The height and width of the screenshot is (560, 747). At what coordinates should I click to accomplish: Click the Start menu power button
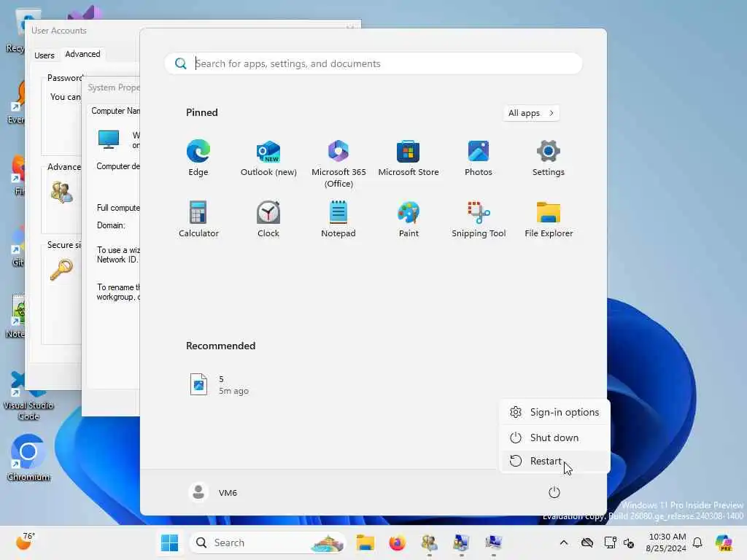(x=554, y=492)
